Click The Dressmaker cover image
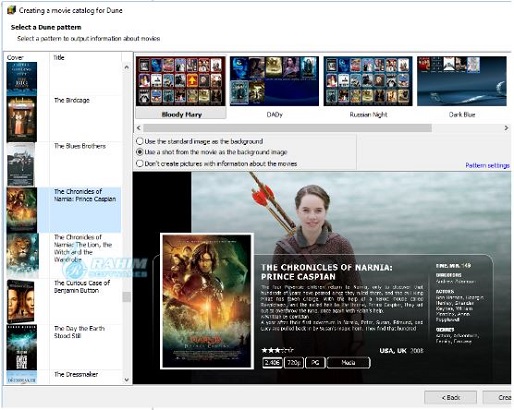The height and width of the screenshot is (410, 514). (x=22, y=377)
